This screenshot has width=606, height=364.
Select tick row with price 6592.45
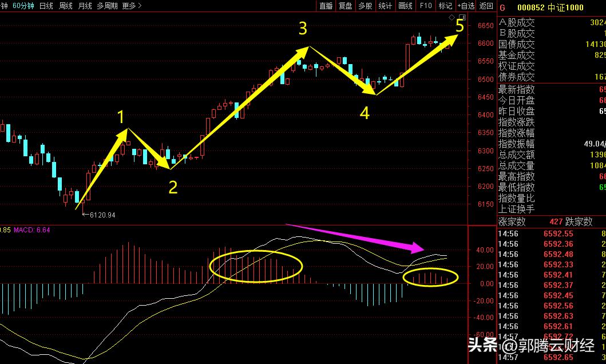(552, 295)
